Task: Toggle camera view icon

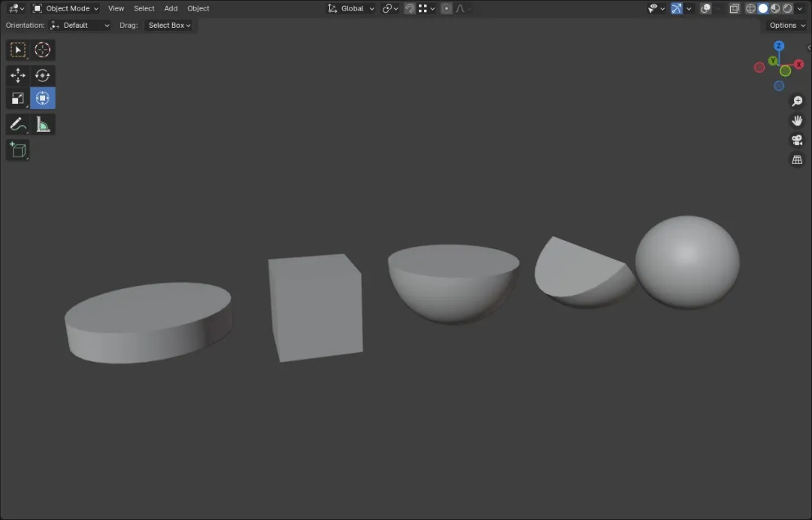Action: 797,140
